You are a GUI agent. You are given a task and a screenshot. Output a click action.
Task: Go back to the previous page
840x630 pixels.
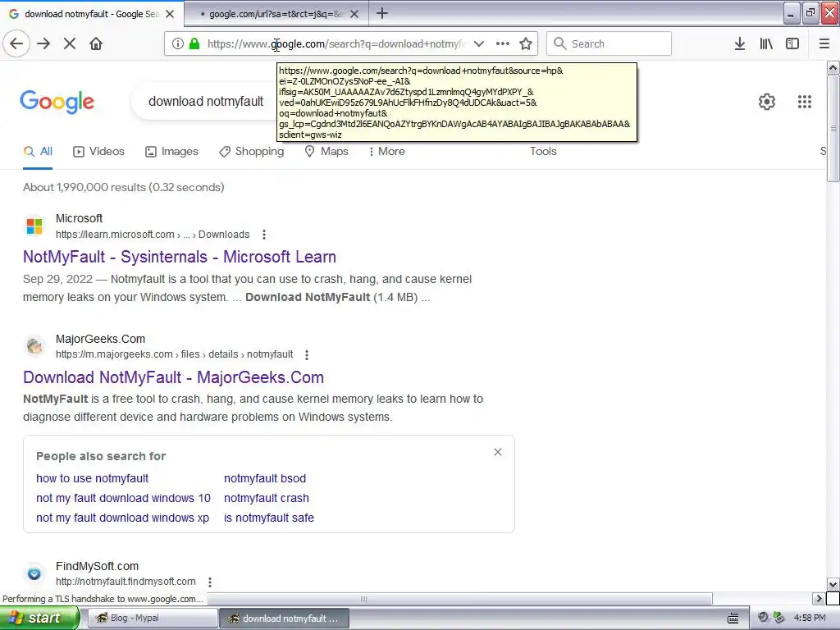(16, 43)
